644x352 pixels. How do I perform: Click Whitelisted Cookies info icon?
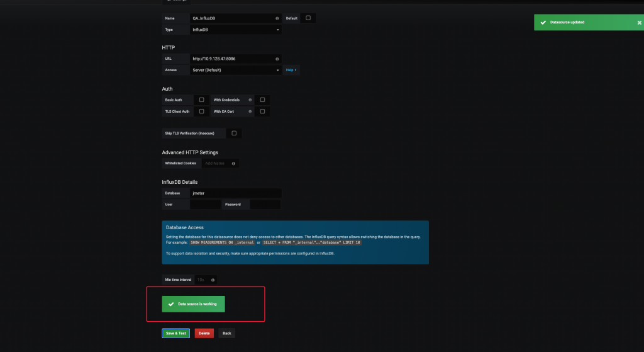point(233,163)
